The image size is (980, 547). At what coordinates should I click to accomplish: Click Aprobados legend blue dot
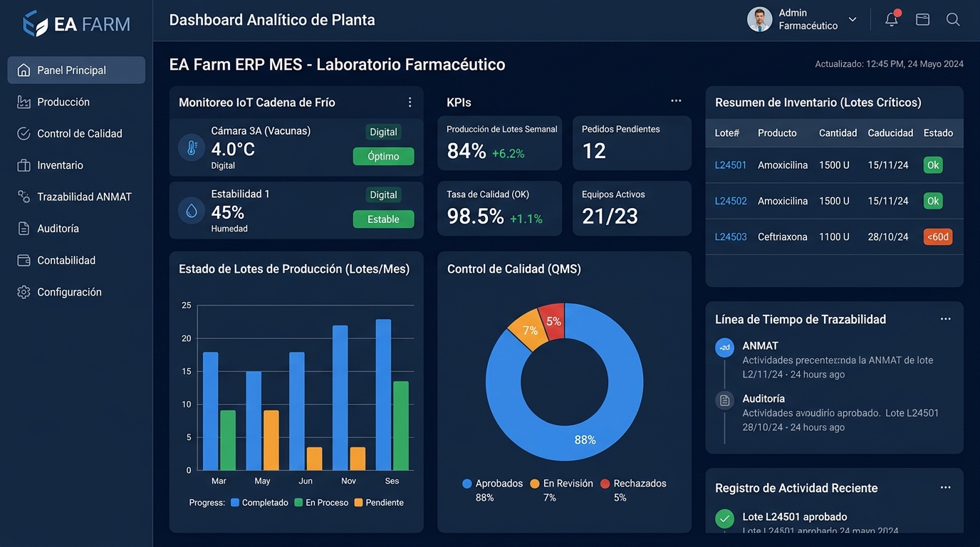(467, 484)
